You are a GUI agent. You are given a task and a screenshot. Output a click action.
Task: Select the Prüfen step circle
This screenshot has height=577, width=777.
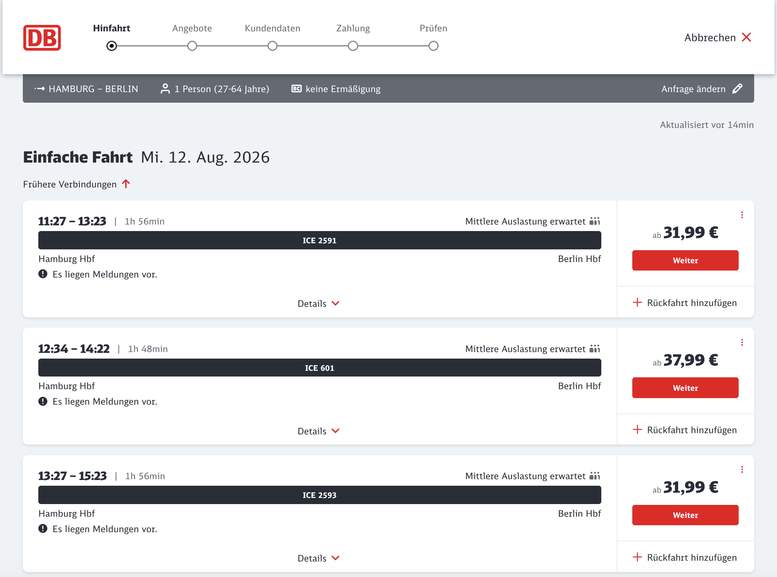434,46
